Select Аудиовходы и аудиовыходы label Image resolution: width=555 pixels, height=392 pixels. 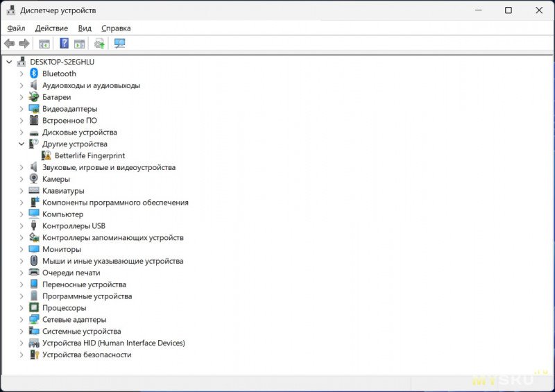pyautogui.click(x=91, y=85)
